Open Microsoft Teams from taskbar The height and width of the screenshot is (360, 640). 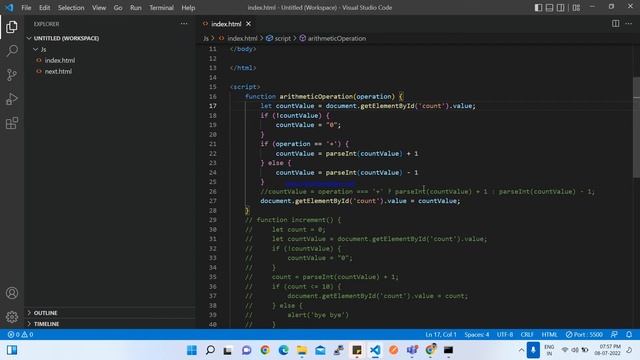(412, 350)
